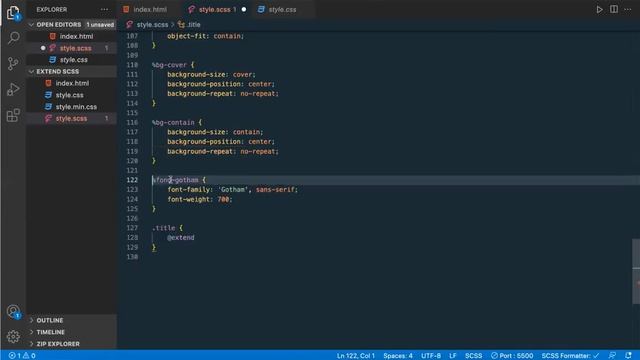Open the Explorer view in activity bar
The image size is (640, 360).
pos(13,12)
